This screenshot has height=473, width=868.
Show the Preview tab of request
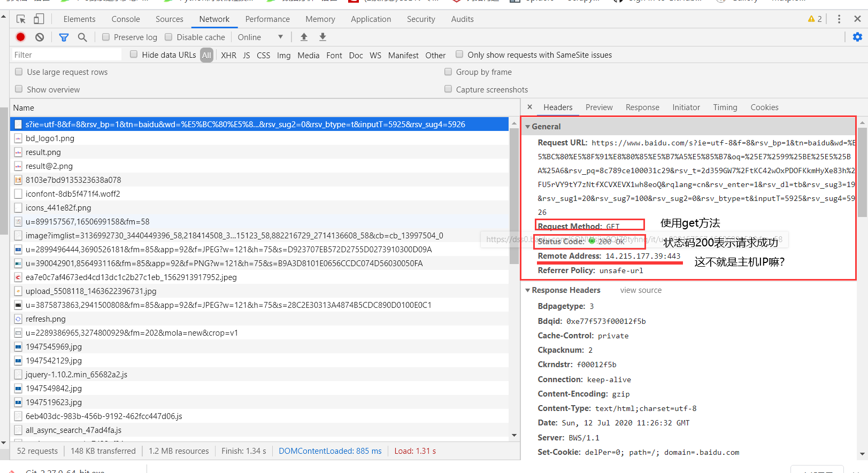(599, 107)
